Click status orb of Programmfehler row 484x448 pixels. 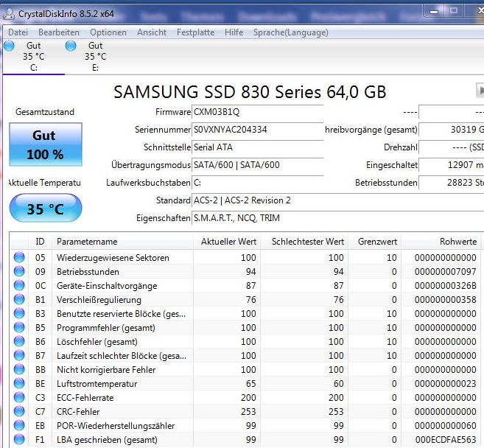click(19, 328)
